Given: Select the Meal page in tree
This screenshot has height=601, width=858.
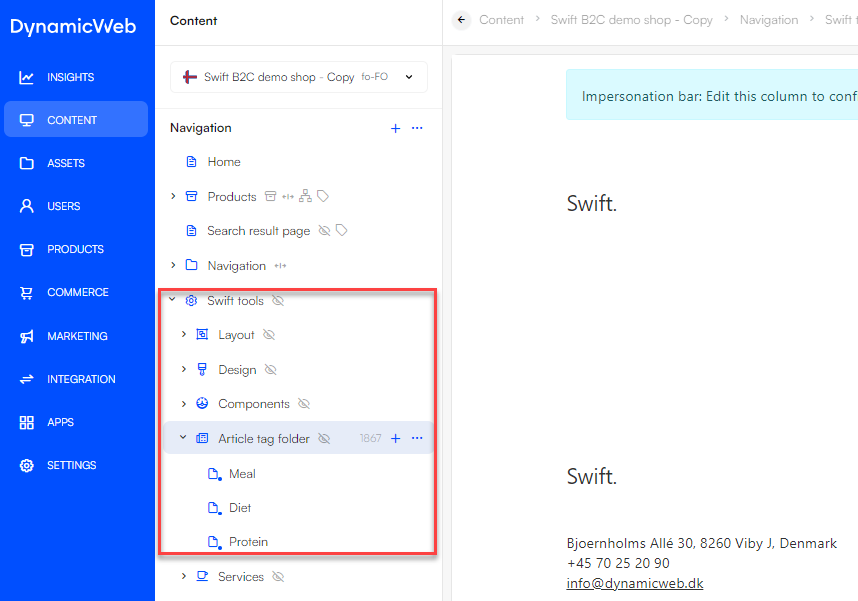Looking at the screenshot, I should pos(242,474).
